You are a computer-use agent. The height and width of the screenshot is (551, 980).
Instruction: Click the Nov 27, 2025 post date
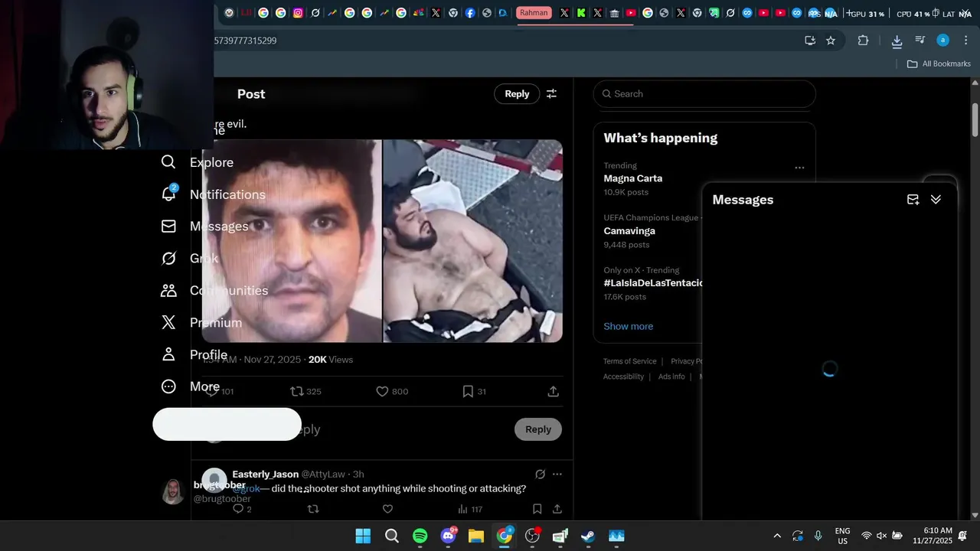tap(273, 360)
